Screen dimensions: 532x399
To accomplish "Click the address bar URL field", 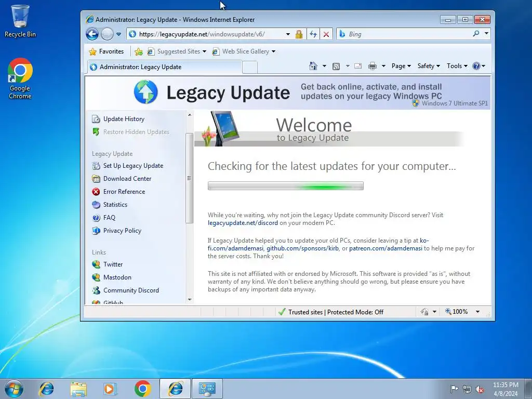I will (x=206, y=34).
